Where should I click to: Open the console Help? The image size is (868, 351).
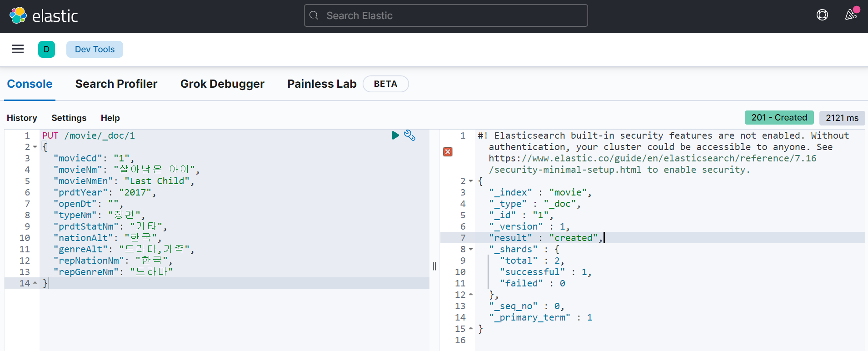tap(110, 118)
